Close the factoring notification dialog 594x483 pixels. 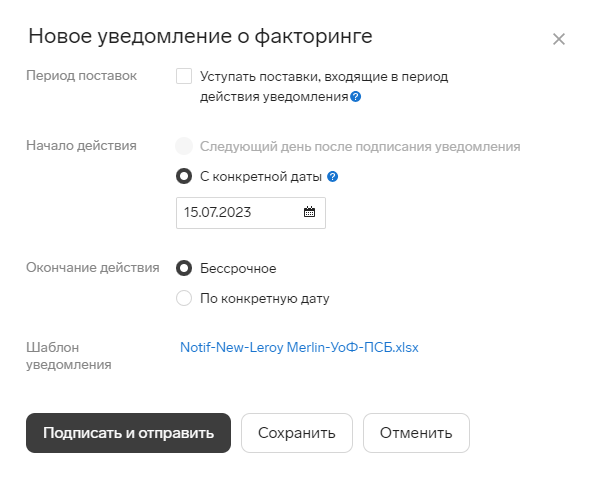559,39
